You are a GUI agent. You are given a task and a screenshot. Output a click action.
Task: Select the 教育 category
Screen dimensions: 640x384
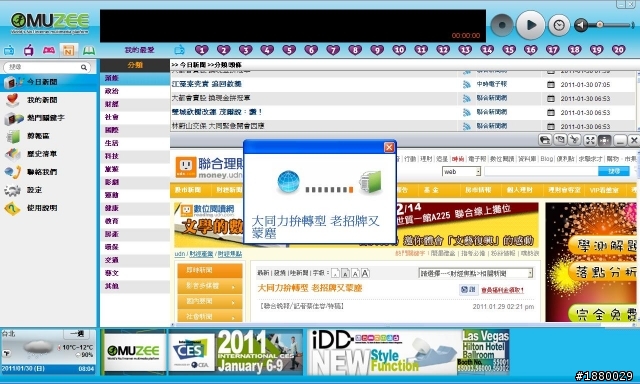pyautogui.click(x=135, y=221)
